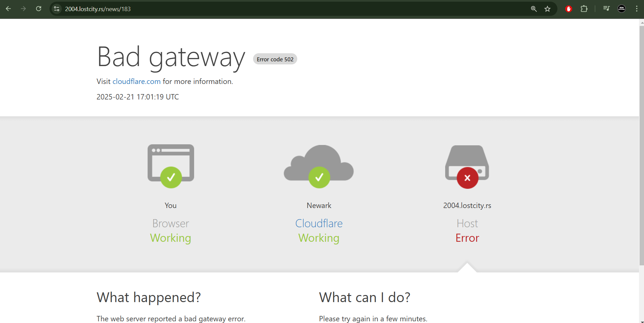Click the What happened? heading
This screenshot has width=644, height=323.
(x=149, y=297)
